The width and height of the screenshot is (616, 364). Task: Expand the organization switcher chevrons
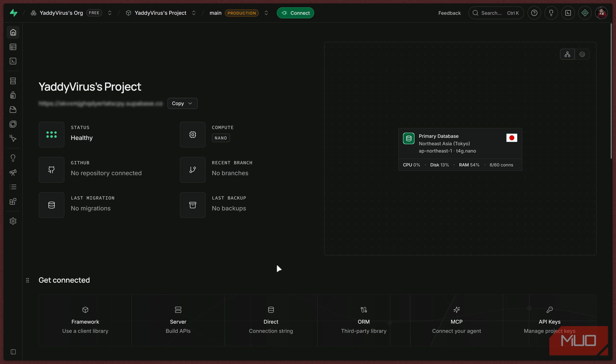[110, 13]
